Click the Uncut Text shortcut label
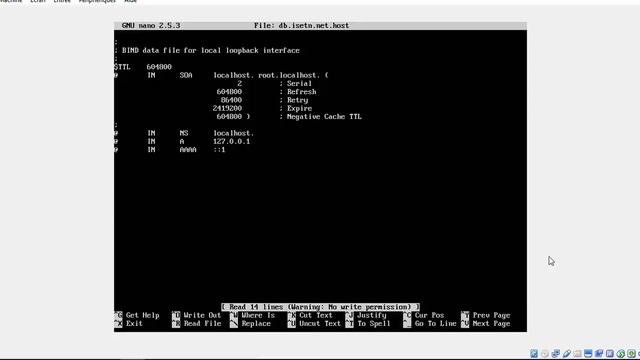The image size is (640, 360). coord(320,324)
